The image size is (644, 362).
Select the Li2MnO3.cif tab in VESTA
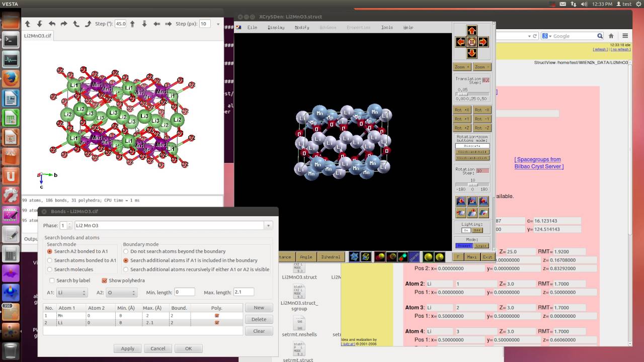point(38,36)
